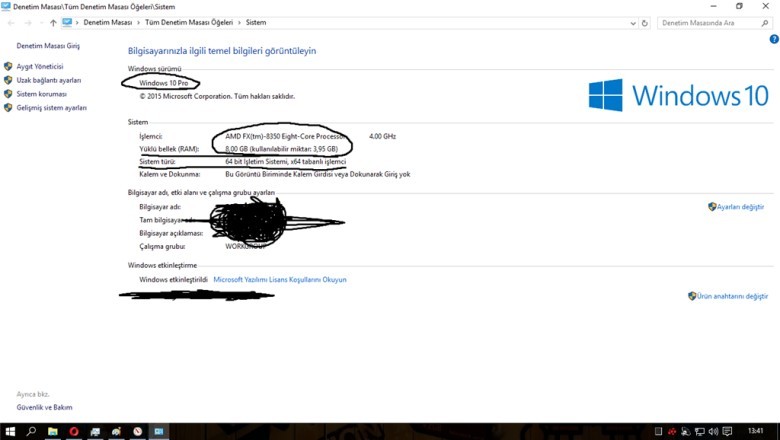This screenshot has width=780, height=440.
Task: Click the shield icon beside Gelişmiş sistem ayarları
Action: [x=8, y=108]
